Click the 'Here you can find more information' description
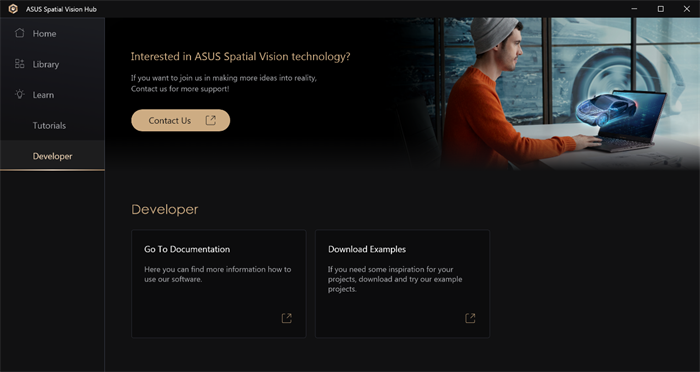Viewport: 700px width, 372px height. point(217,274)
